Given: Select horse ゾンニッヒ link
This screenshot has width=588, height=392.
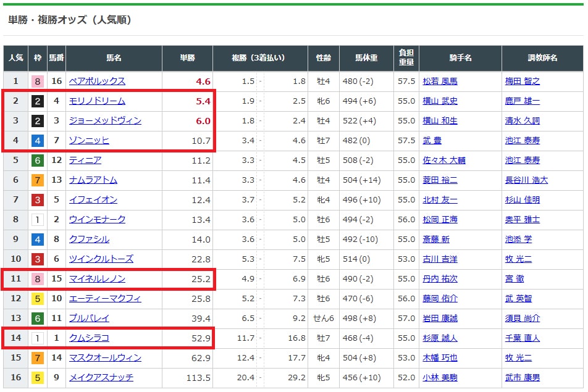Looking at the screenshot, I should [89, 141].
